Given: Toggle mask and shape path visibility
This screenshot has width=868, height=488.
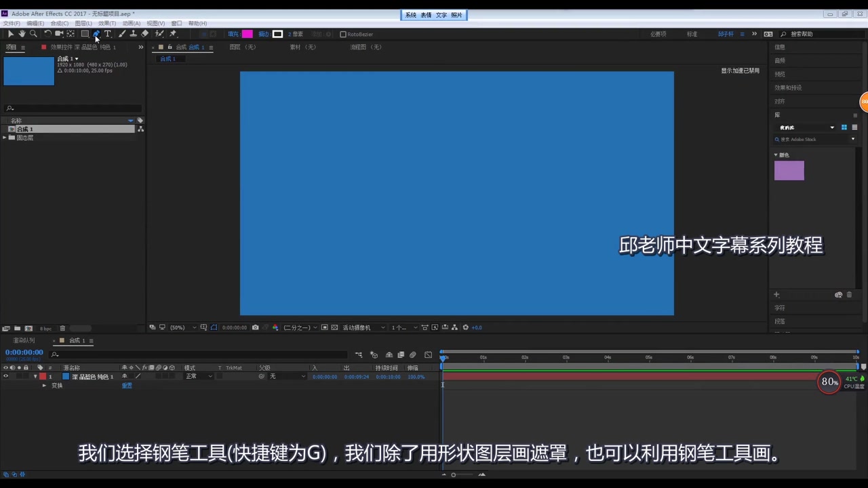Looking at the screenshot, I should [214, 327].
